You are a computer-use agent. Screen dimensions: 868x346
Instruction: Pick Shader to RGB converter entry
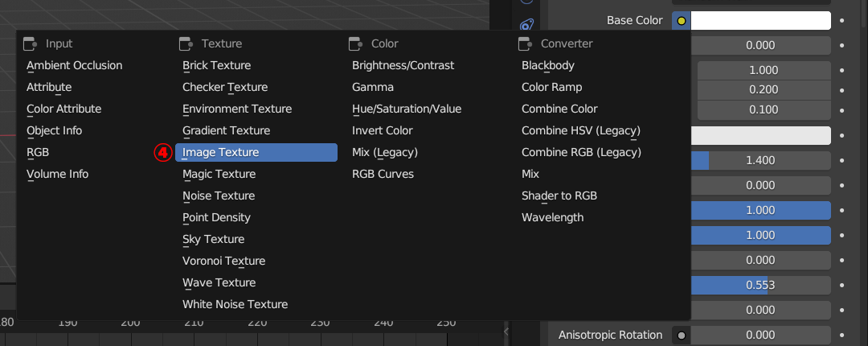tap(559, 196)
